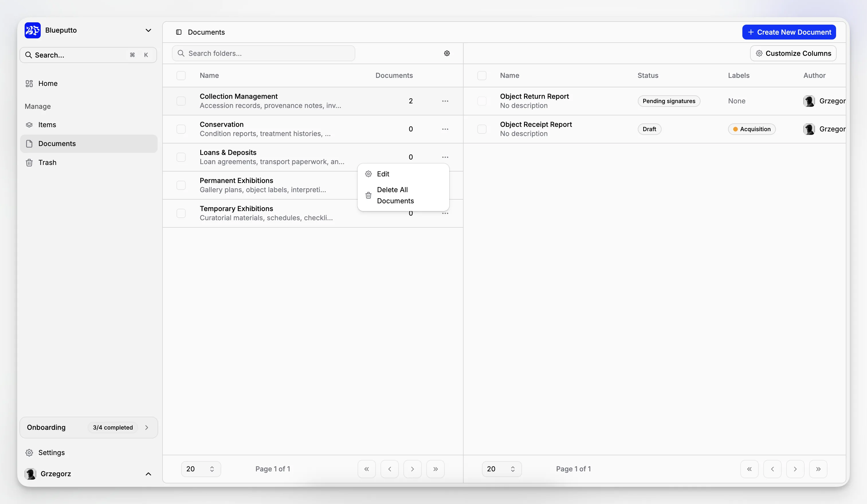
Task: Toggle the sidebar panel icon beside Documents
Action: (x=178, y=32)
